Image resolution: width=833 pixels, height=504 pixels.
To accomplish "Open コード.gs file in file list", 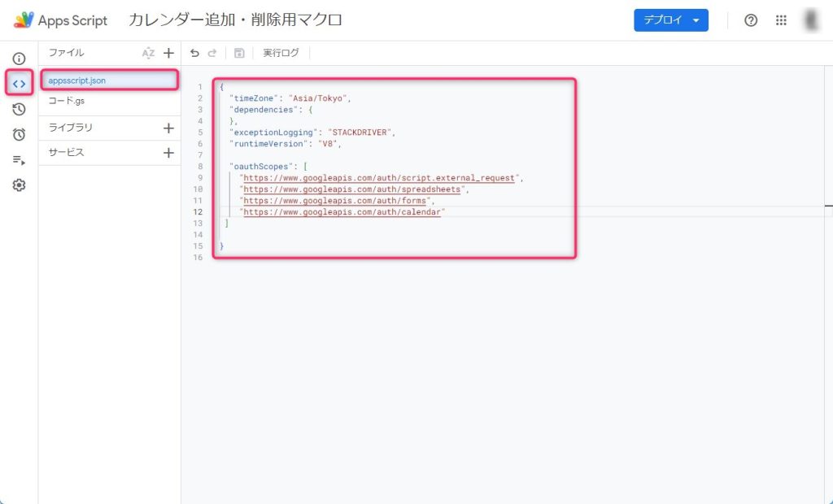I will click(x=66, y=101).
